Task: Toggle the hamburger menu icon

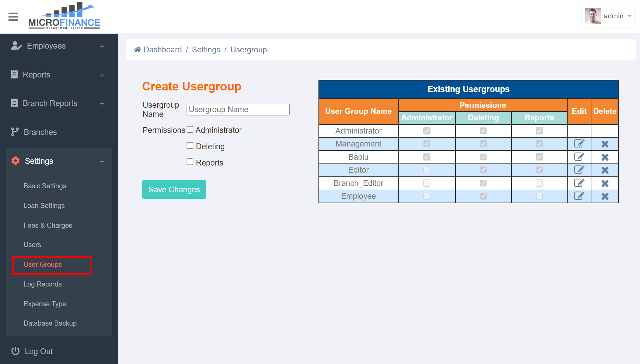Action: click(x=13, y=17)
